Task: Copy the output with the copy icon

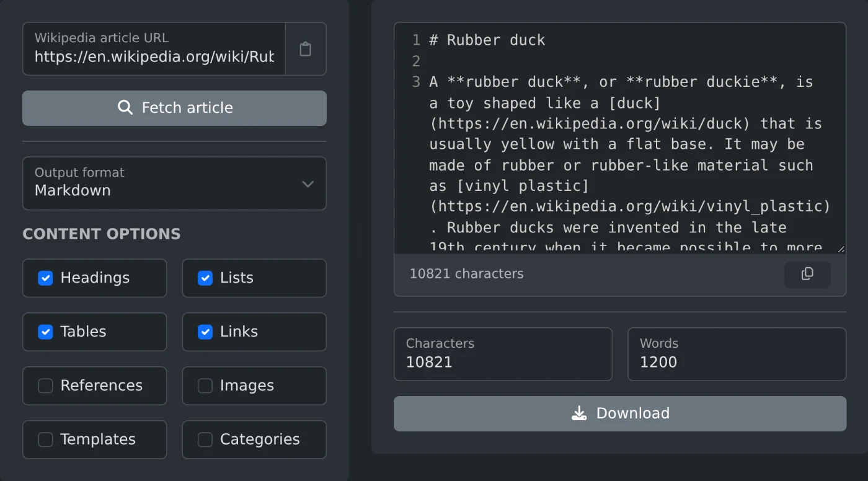Action: (x=807, y=274)
